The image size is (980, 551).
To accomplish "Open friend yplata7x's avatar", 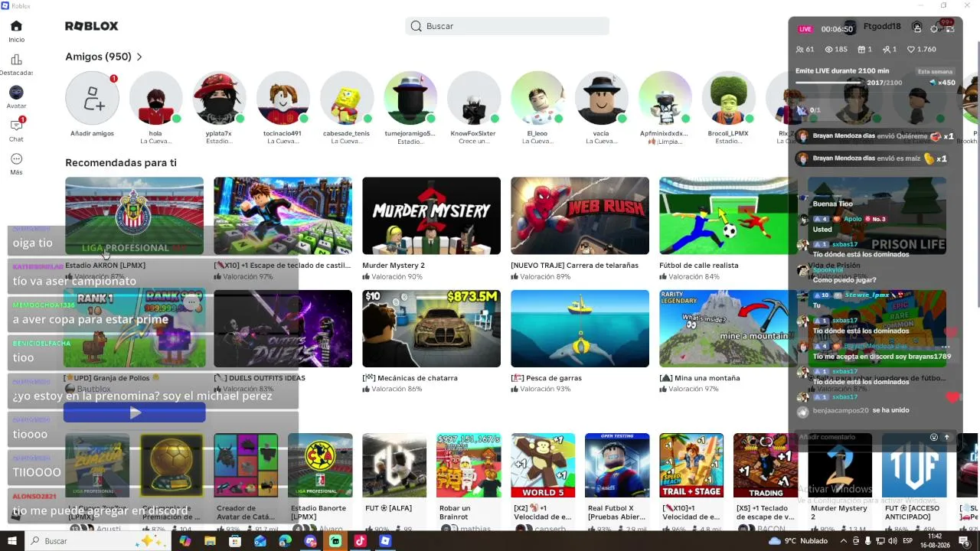I will (x=219, y=98).
